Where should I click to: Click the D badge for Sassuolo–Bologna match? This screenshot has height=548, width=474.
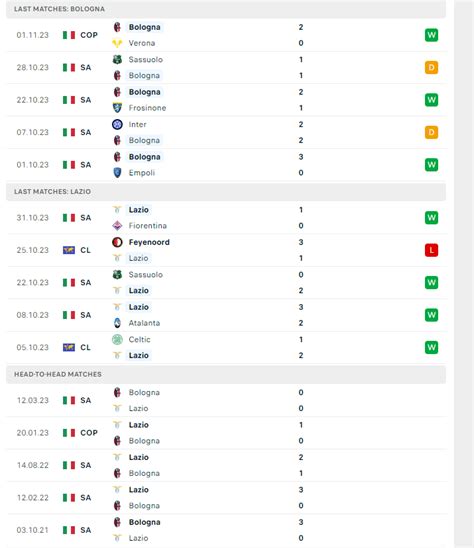431,67
